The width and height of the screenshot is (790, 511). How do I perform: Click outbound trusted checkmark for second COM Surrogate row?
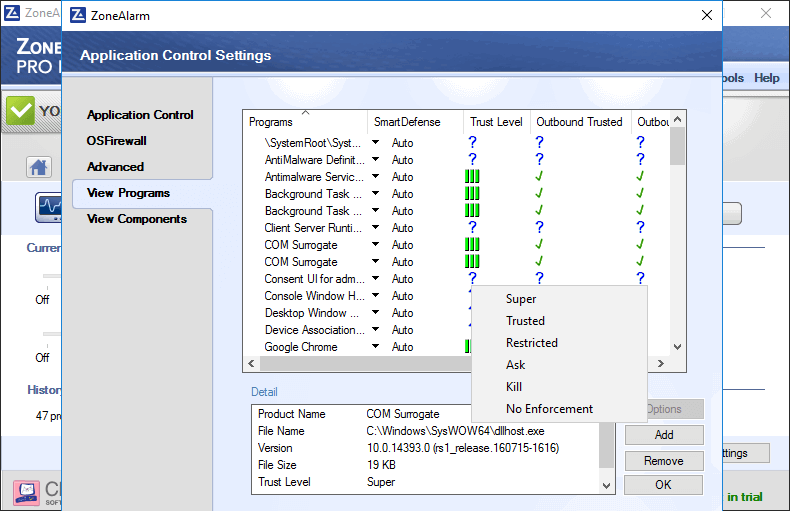point(539,261)
